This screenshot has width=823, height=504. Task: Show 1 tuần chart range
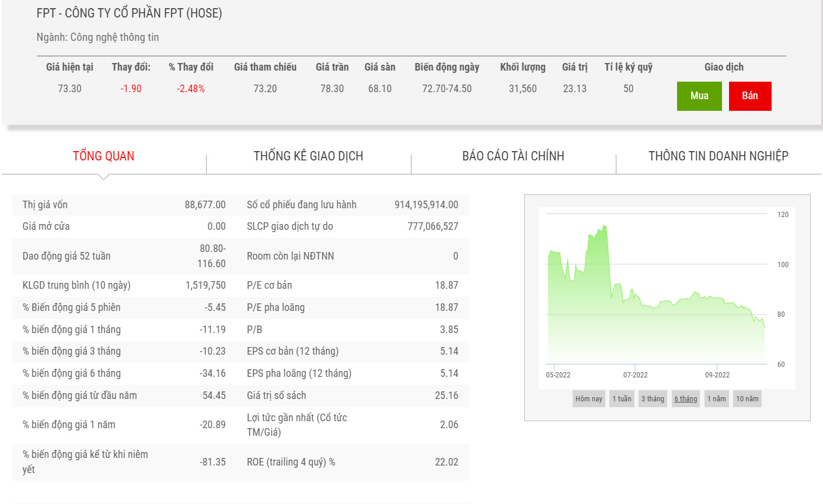coord(622,399)
